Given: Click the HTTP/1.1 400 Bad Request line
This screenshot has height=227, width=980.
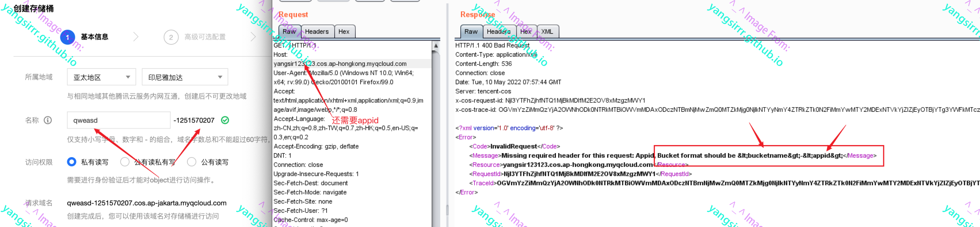Looking at the screenshot, I should coord(492,45).
